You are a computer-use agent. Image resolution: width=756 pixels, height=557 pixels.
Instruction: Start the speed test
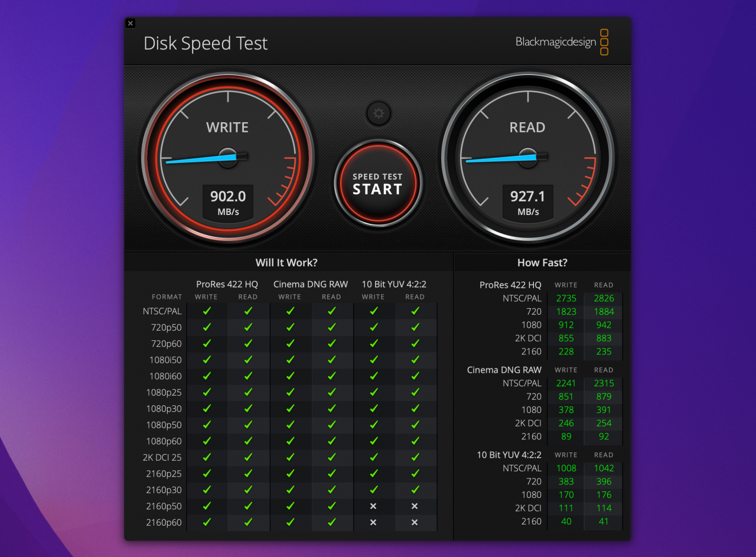click(x=378, y=184)
